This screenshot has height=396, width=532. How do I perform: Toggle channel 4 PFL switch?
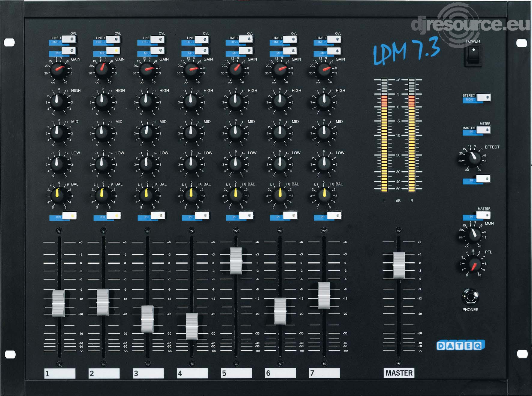(x=202, y=215)
